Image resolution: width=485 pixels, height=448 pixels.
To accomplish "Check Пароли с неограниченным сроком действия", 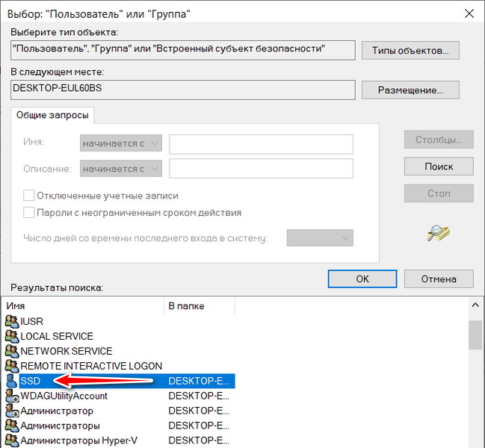I will (x=29, y=212).
